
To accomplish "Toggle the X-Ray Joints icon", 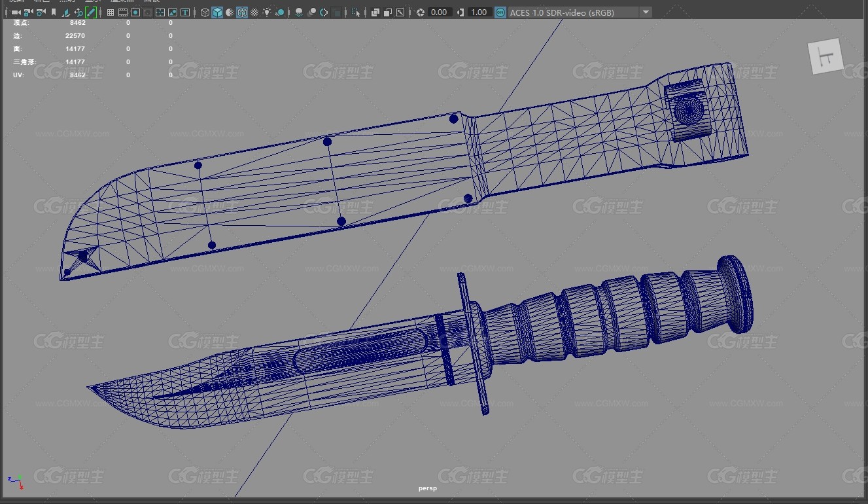I will click(400, 12).
